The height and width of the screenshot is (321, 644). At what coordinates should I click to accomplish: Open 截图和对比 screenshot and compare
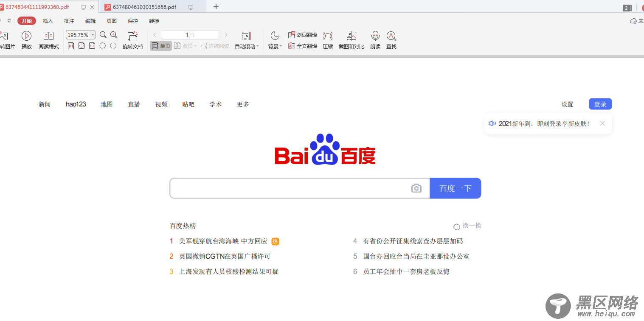(352, 40)
